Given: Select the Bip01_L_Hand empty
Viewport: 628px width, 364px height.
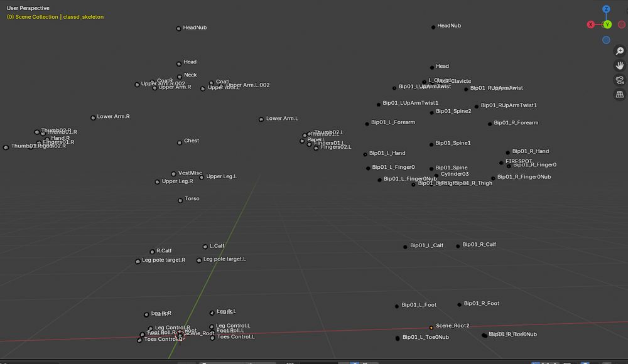Looking at the screenshot, I should [365, 154].
